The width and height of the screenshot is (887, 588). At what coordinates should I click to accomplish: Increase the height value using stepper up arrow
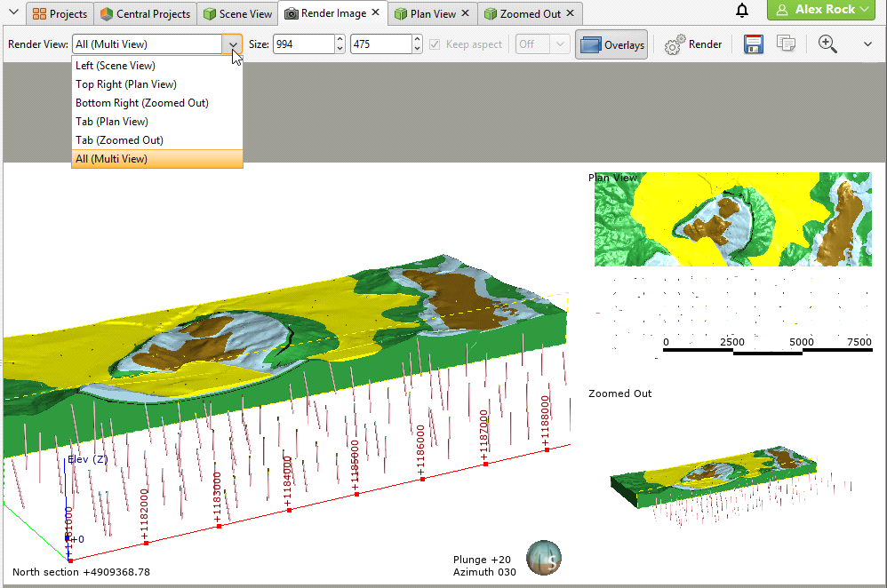point(418,40)
